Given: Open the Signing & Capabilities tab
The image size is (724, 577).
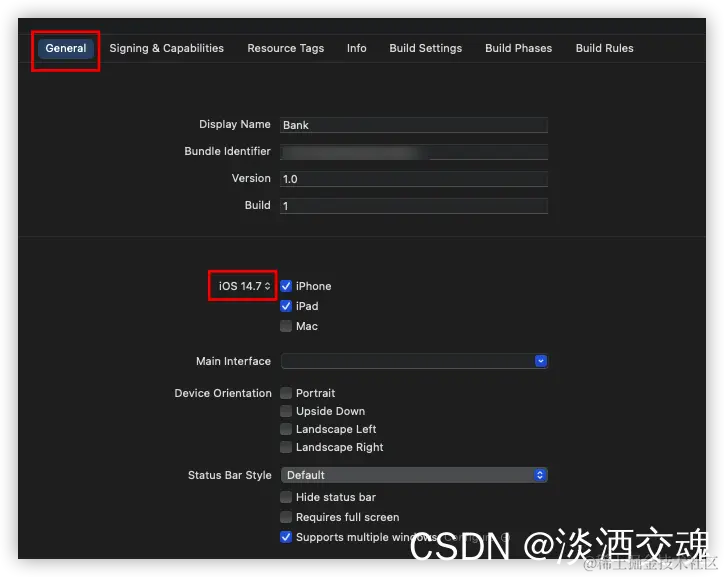Looking at the screenshot, I should coord(166,48).
